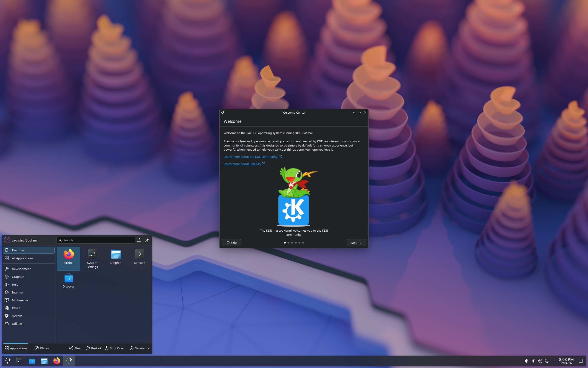Open Firefox from the taskbar
This screenshot has width=588, height=368.
[57, 361]
